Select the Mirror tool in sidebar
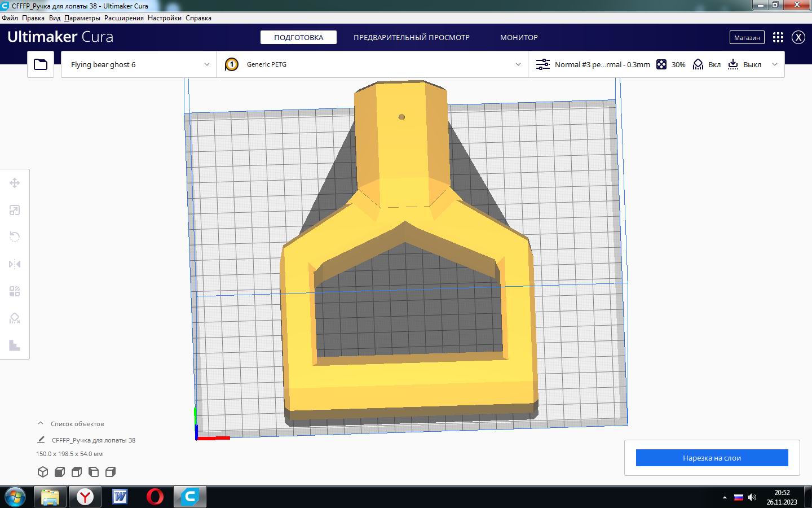812x508 pixels. [15, 264]
